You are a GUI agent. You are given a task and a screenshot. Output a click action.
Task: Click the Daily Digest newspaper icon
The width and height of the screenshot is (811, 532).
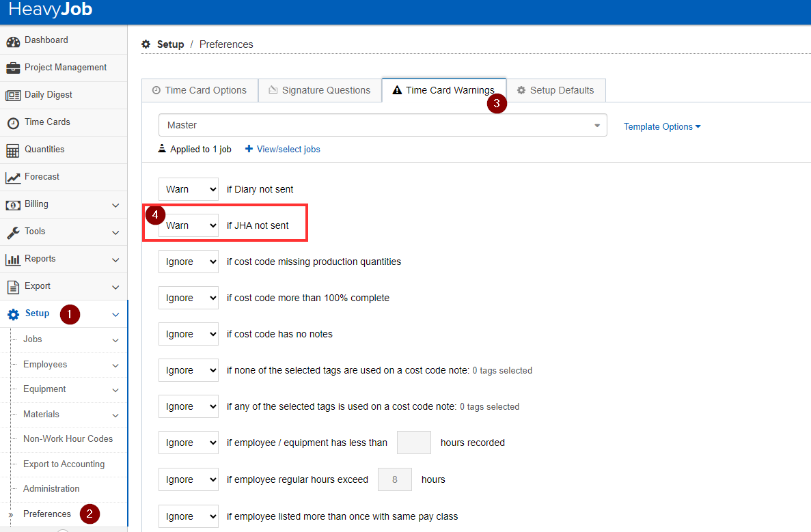(x=13, y=95)
